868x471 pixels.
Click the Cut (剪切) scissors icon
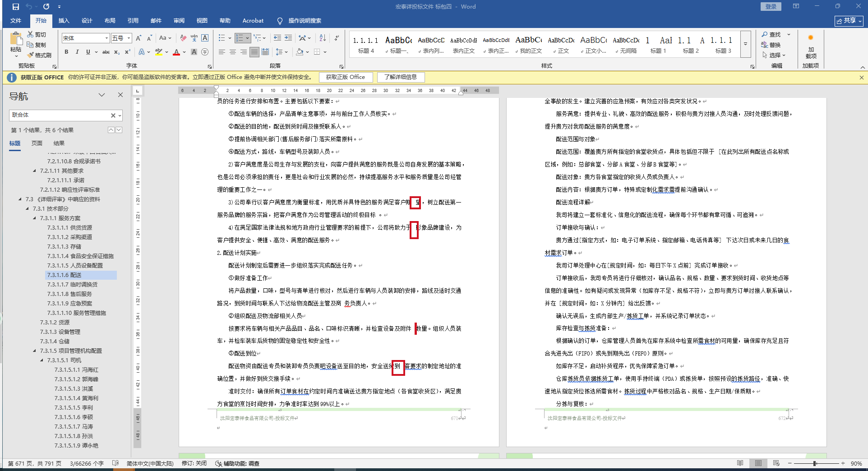30,34
